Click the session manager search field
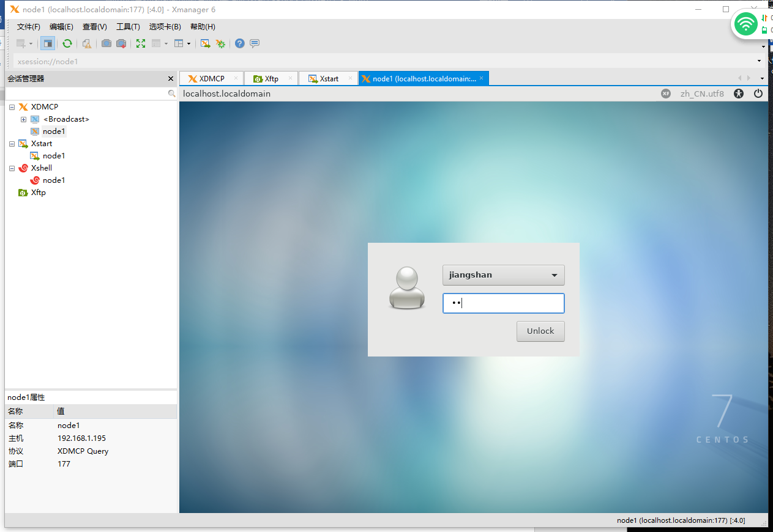The width and height of the screenshot is (773, 532). pos(86,94)
